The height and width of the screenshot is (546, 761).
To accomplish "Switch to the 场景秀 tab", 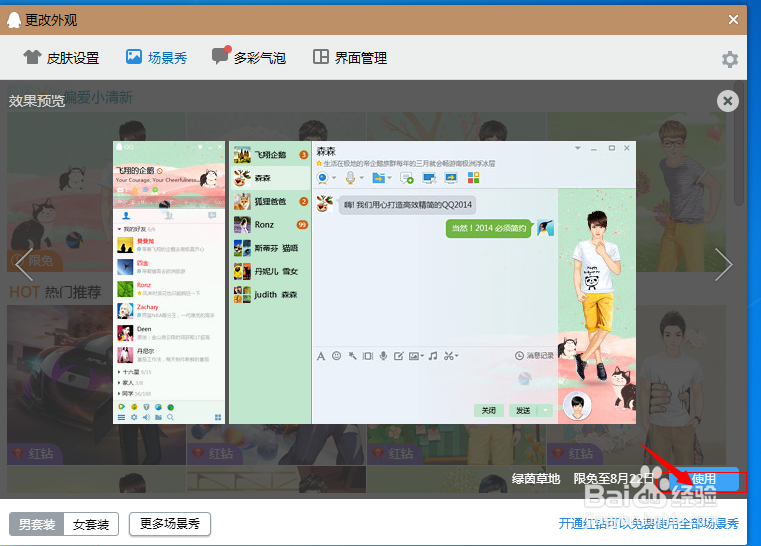I will point(157,58).
